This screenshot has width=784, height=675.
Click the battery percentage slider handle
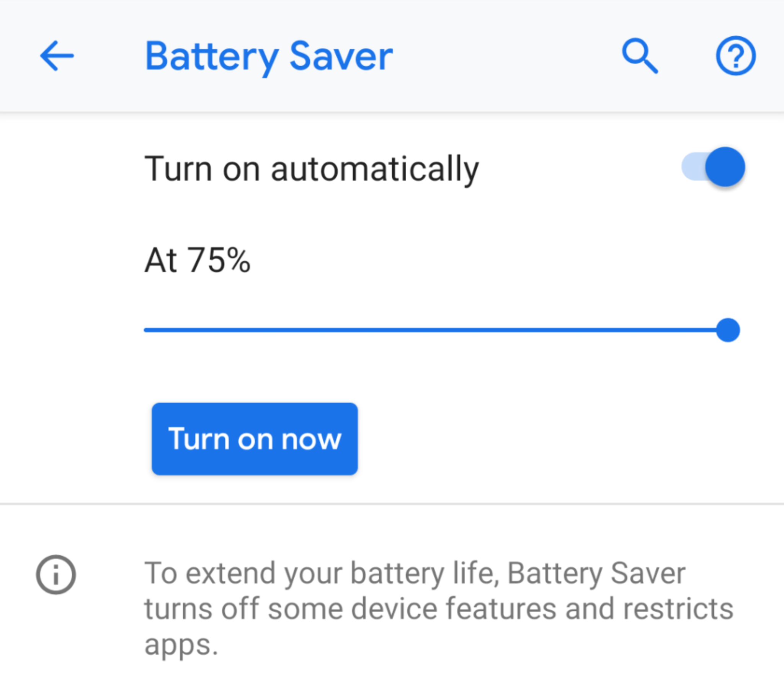coord(728,330)
